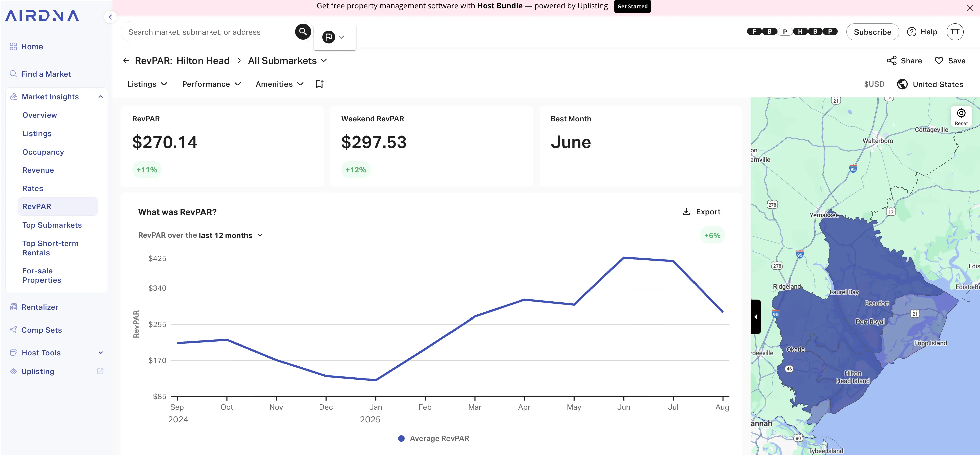Select Overview in sidebar
980x455 pixels.
pyautogui.click(x=39, y=115)
